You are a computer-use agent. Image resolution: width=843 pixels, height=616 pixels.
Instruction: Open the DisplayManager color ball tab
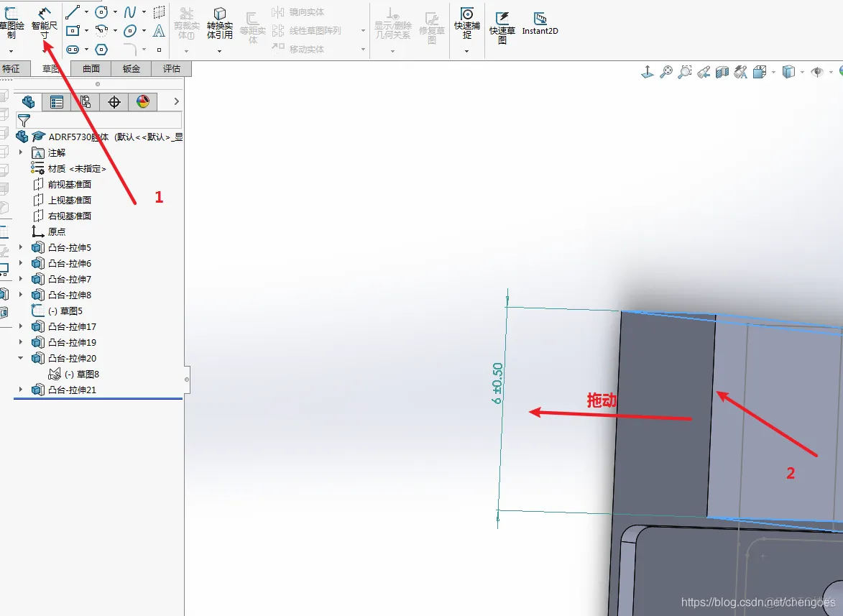[142, 101]
